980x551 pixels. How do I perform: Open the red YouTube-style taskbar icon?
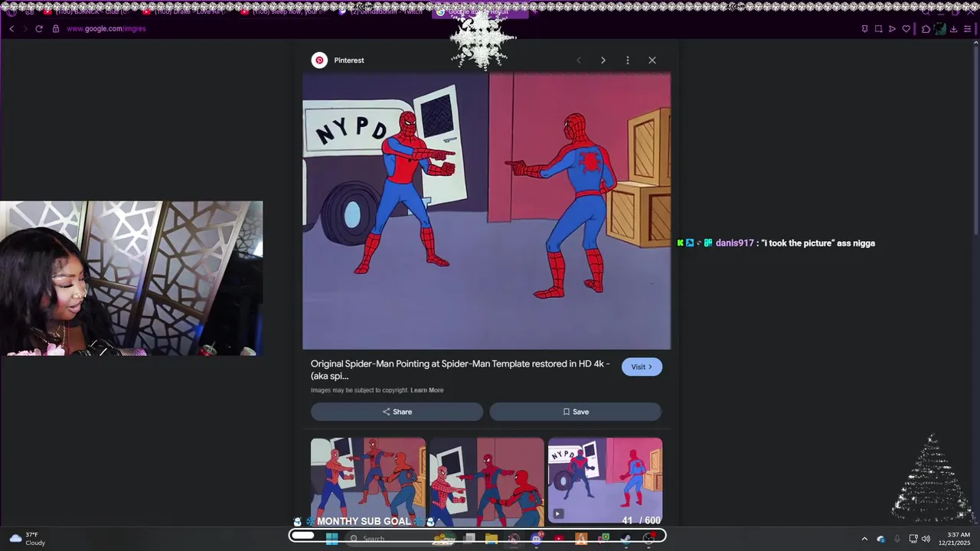point(559,539)
